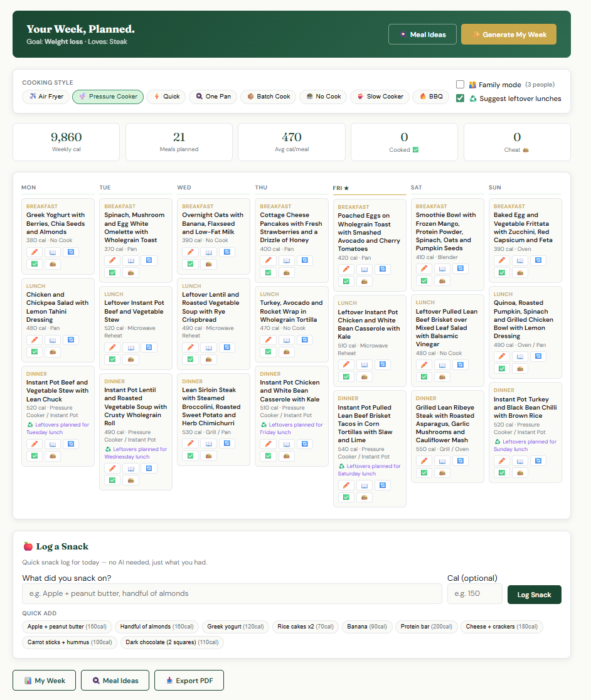Flag Lean Sirloin Steak dinner as cheat meal
The image size is (591, 700).
pos(208,456)
